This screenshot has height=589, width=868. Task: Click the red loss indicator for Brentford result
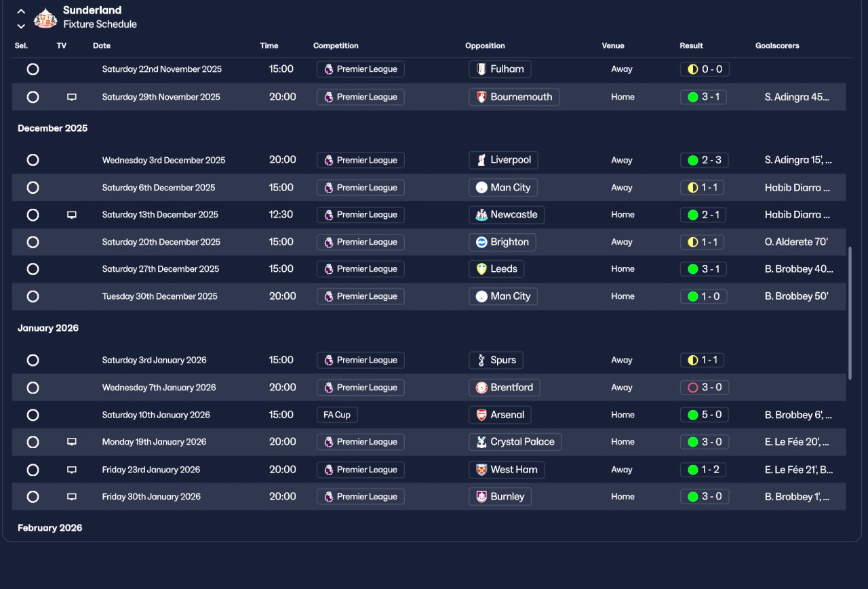[692, 388]
